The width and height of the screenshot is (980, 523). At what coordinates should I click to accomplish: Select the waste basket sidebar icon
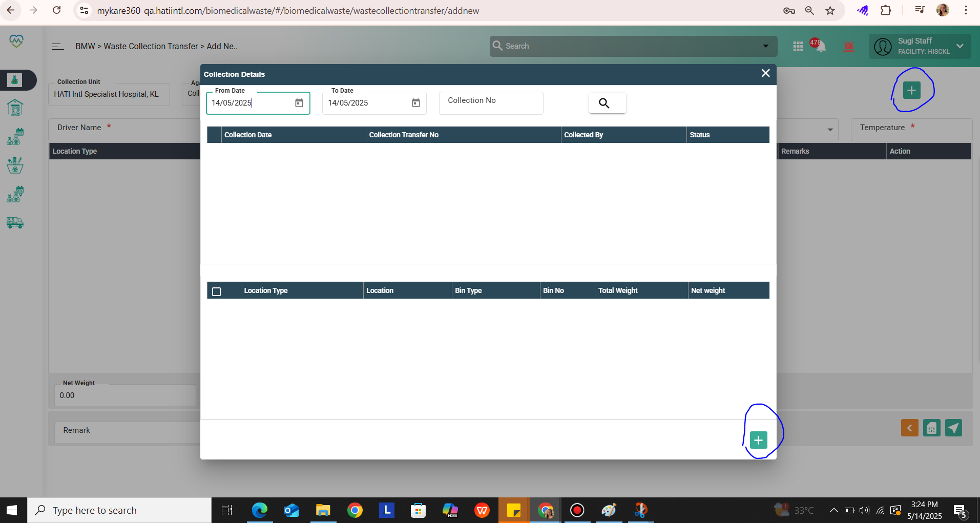(x=15, y=165)
